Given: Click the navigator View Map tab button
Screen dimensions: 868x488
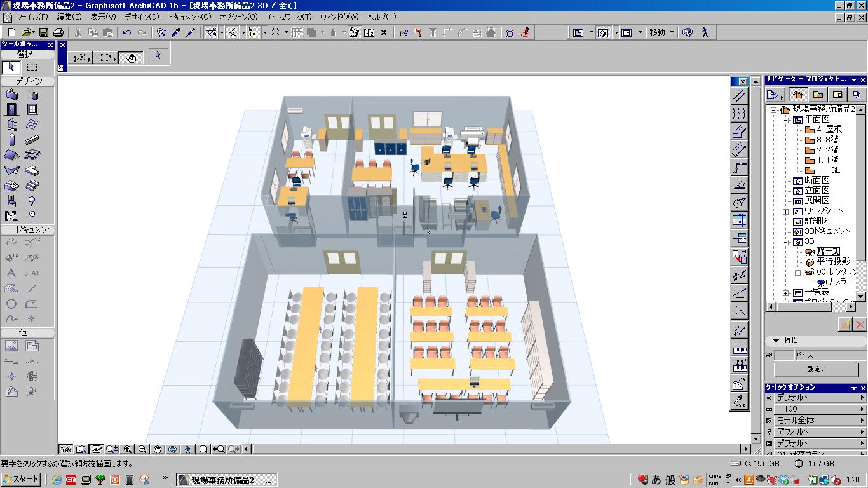Looking at the screenshot, I should coord(817,95).
